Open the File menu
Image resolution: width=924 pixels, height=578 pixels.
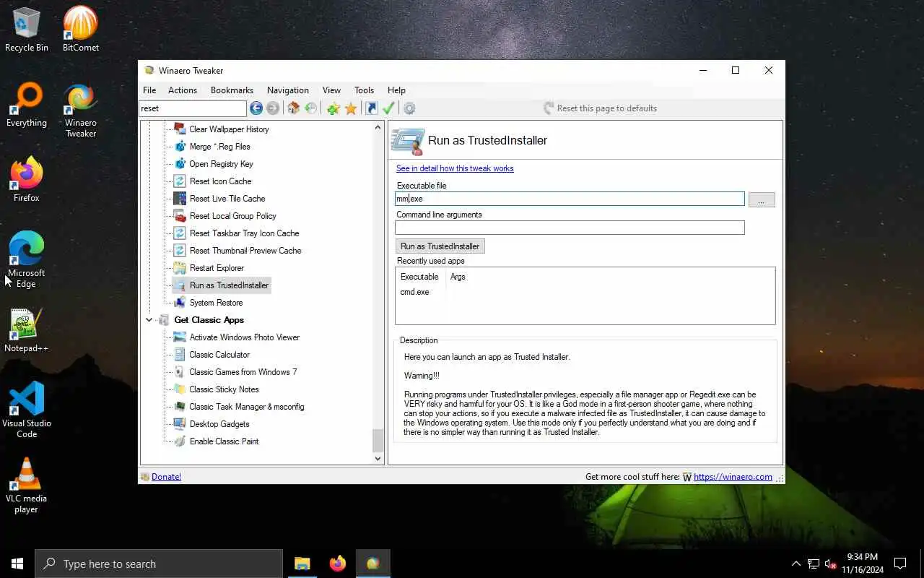coord(149,90)
